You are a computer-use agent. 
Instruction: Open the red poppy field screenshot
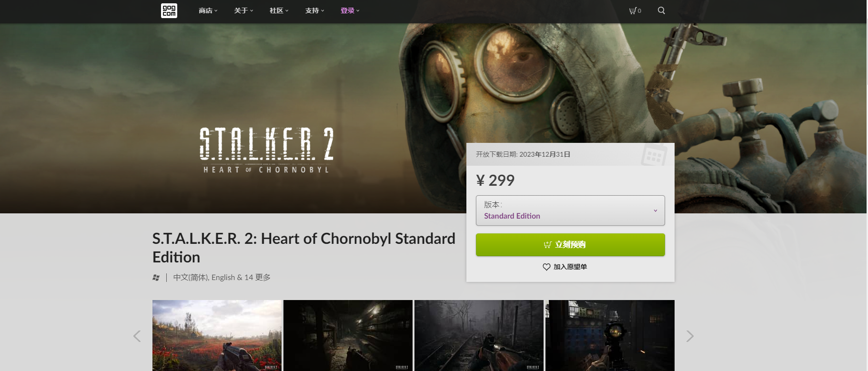(x=217, y=335)
